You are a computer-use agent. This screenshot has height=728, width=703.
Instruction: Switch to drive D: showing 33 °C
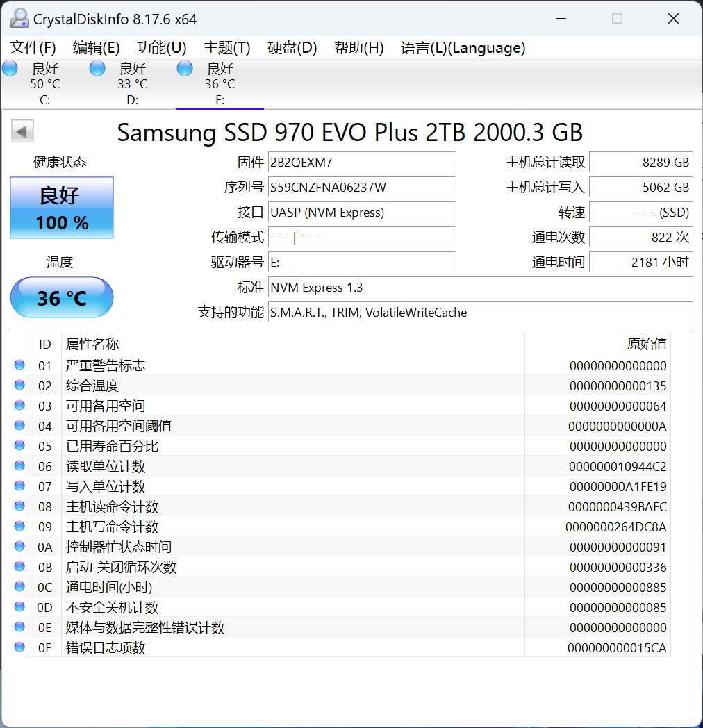(x=131, y=83)
